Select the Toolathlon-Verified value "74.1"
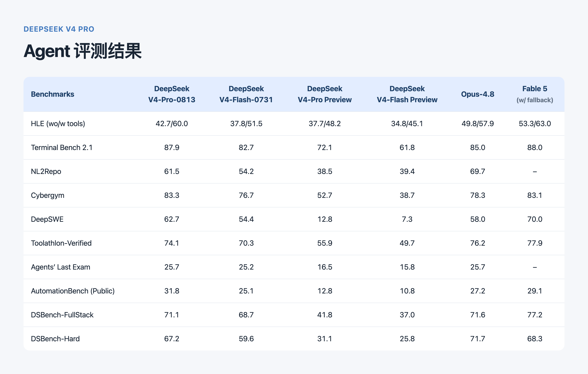This screenshot has width=588, height=374. (172, 243)
